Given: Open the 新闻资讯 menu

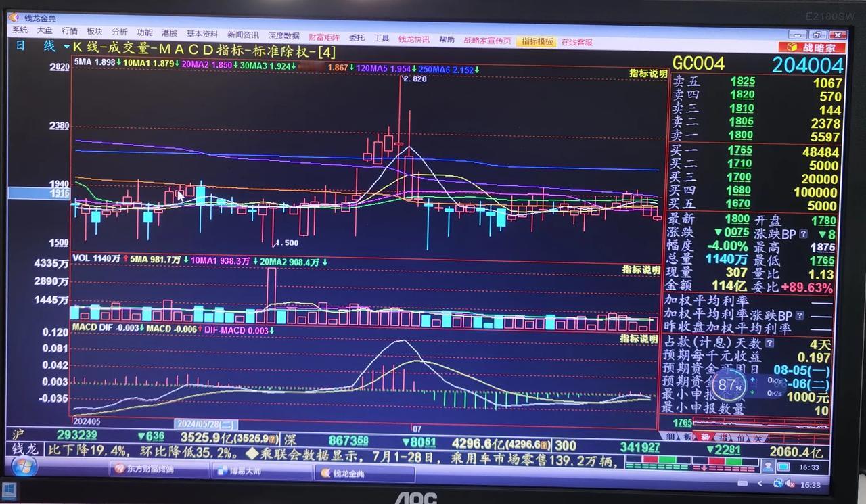Looking at the screenshot, I should click(243, 35).
